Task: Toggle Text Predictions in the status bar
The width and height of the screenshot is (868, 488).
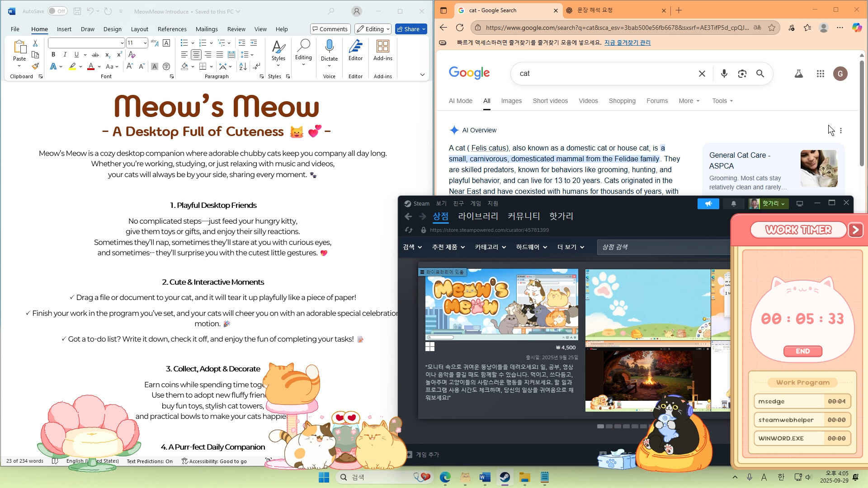Action: pos(149,461)
